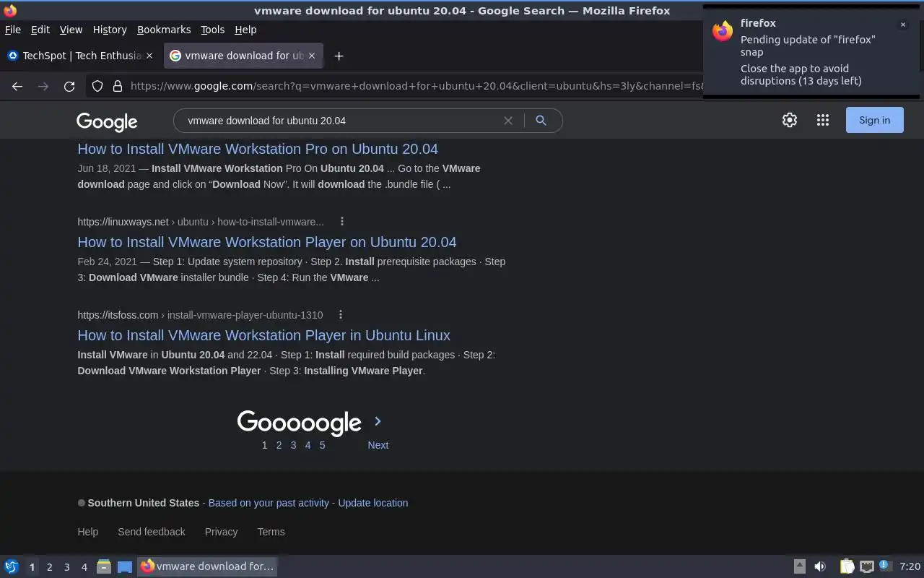924x578 pixels.
Task: Open the Google apps grid
Action: tap(823, 121)
